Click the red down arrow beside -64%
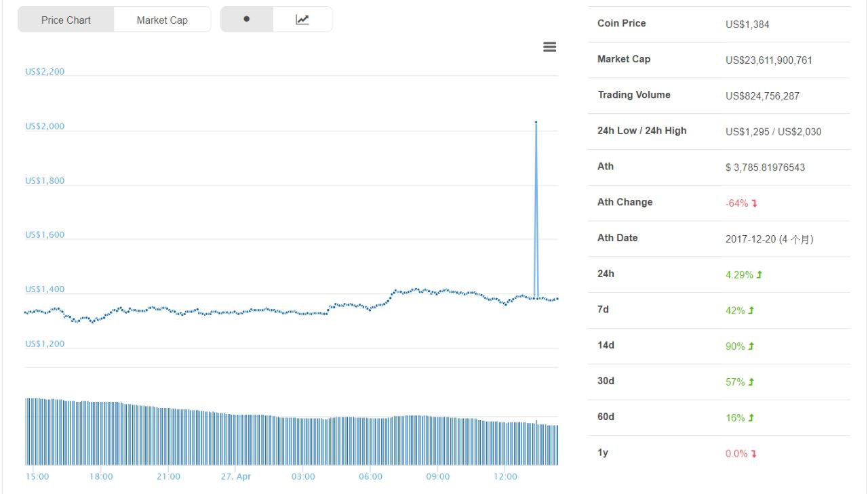This screenshot has height=494, width=868. (x=754, y=203)
